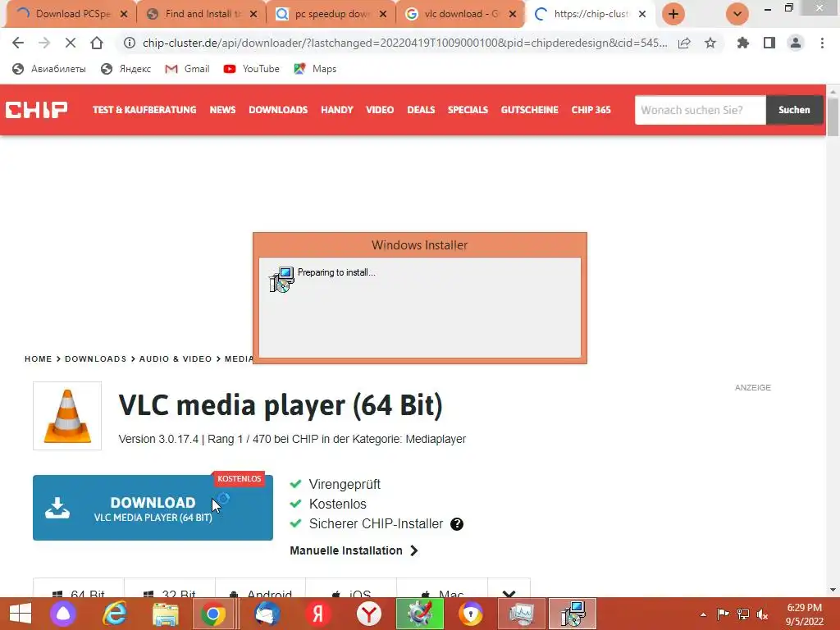Open the Handy menu item
Image resolution: width=840 pixels, height=630 pixels.
[337, 110]
